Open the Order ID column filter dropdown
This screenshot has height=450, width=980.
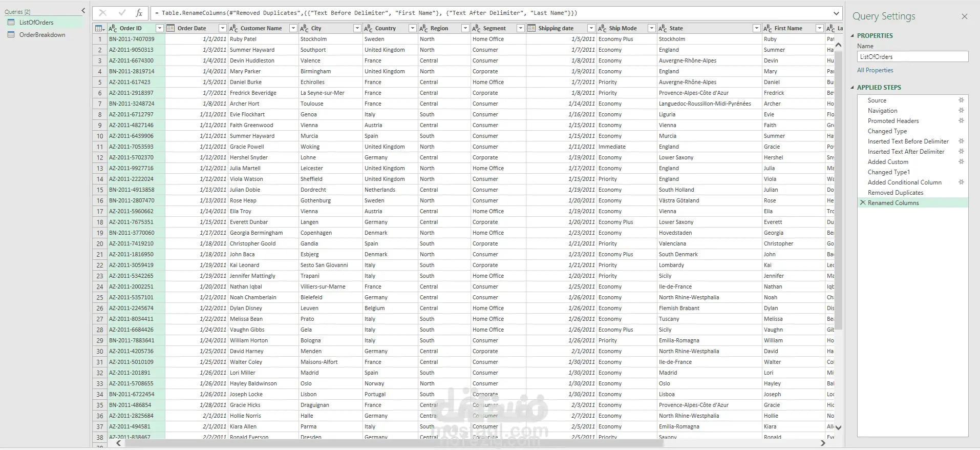[x=160, y=28]
